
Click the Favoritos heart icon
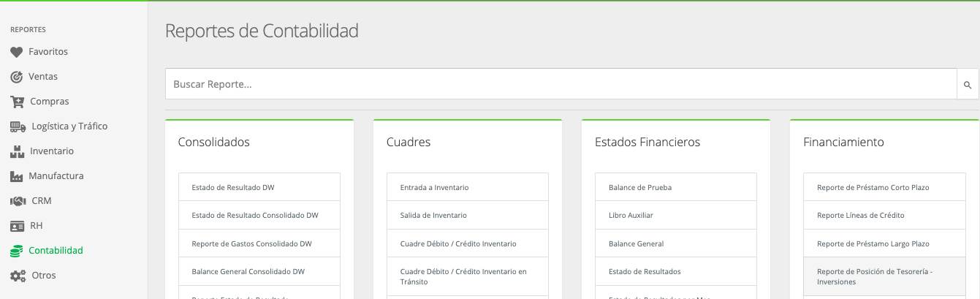16,52
